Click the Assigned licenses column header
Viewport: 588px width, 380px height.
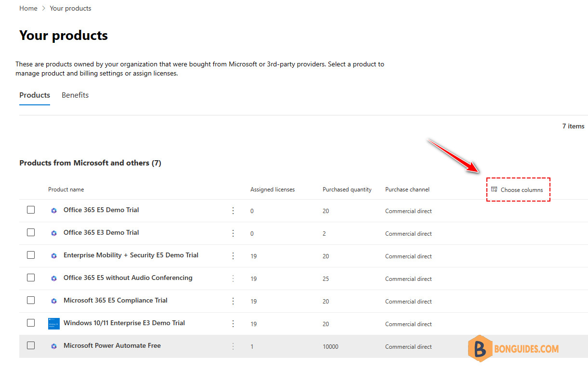[273, 190]
